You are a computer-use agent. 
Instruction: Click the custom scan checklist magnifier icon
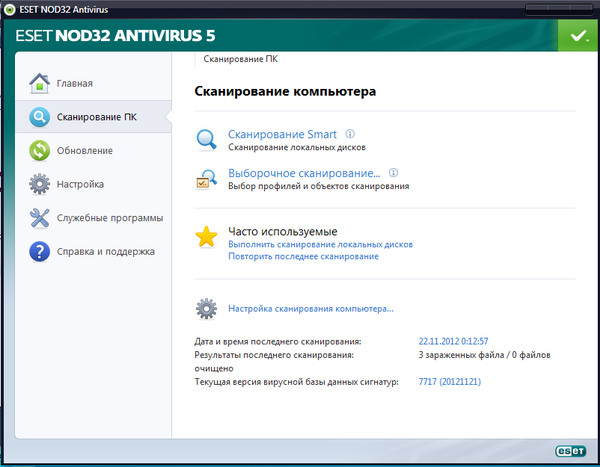click(x=206, y=180)
